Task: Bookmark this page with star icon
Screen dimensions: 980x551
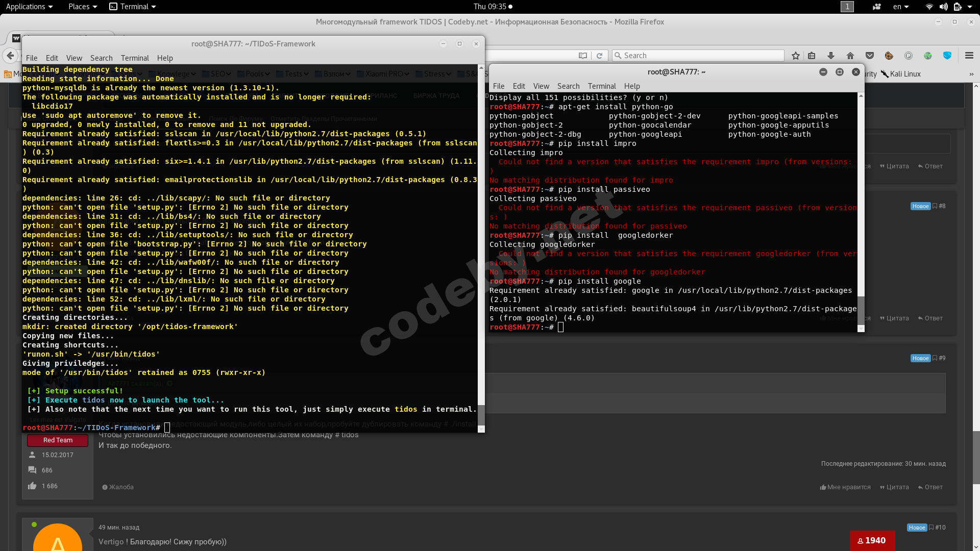Action: point(795,56)
